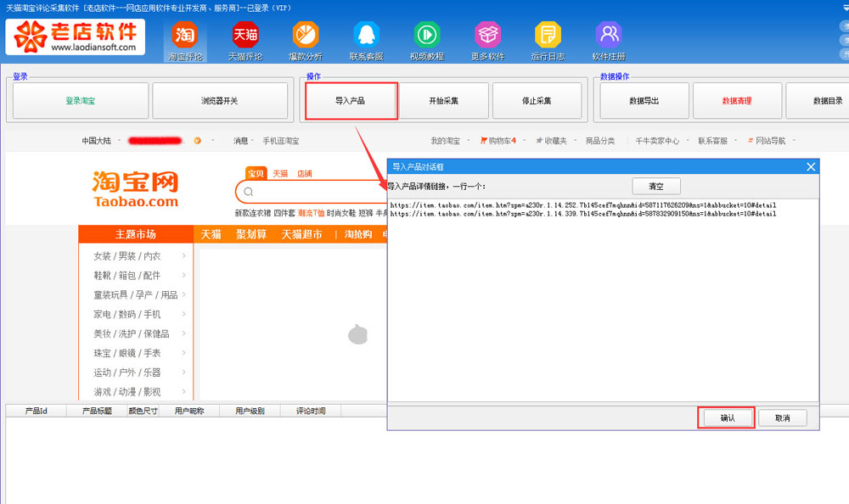Open 聚划算 in the orange navigation bar
The height and width of the screenshot is (504, 849).
[x=251, y=234]
